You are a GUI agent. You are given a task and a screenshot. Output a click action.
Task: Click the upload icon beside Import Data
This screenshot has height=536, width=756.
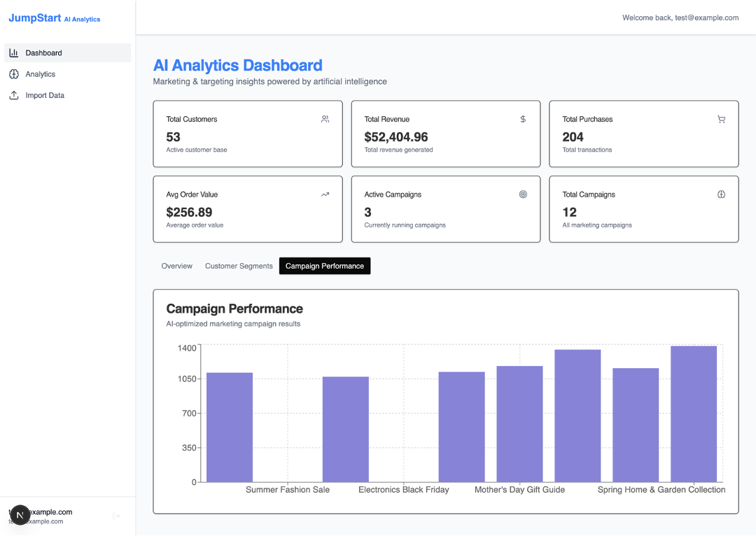13,95
